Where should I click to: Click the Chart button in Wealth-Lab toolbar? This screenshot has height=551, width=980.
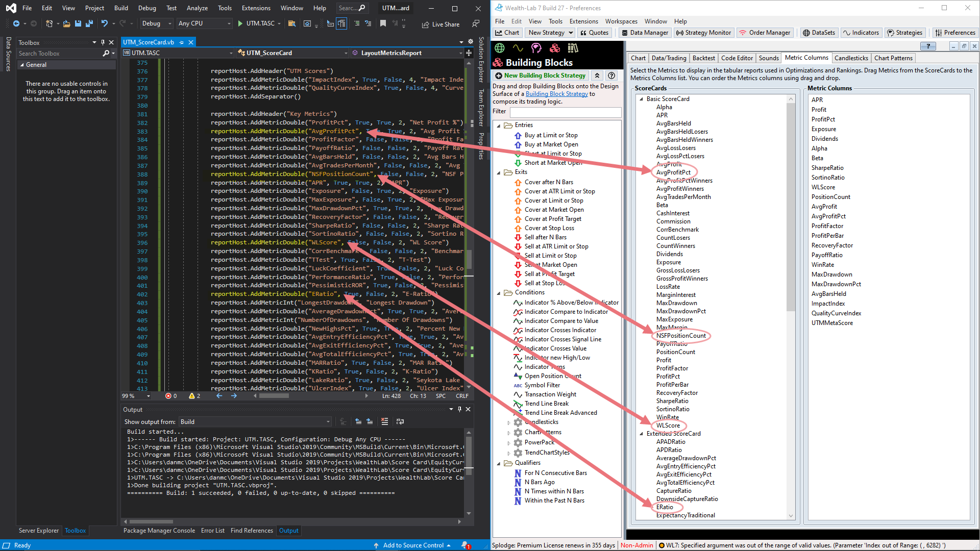pos(507,33)
